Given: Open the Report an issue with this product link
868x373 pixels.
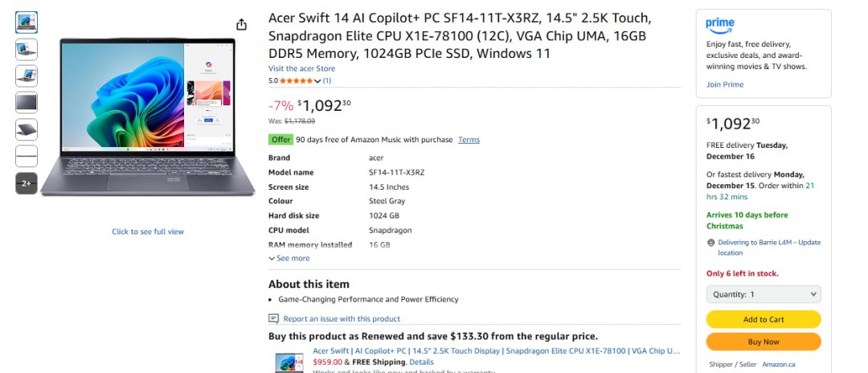Looking at the screenshot, I should coord(342,318).
